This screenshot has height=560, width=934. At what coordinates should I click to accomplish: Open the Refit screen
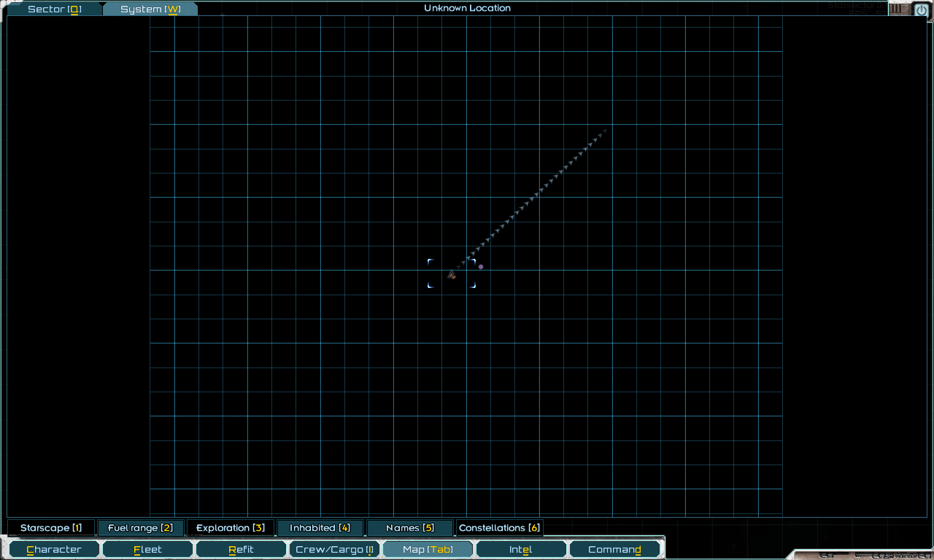241,550
